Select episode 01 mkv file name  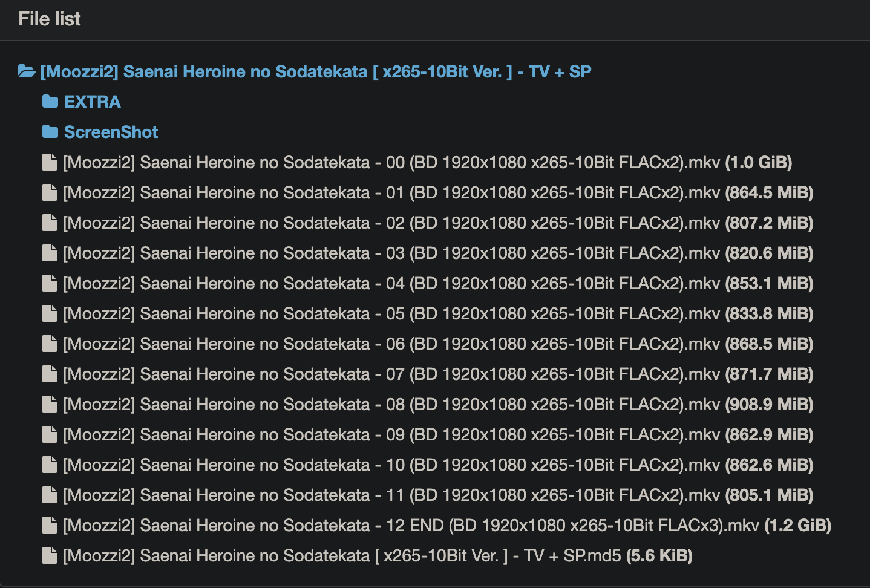[x=391, y=192]
